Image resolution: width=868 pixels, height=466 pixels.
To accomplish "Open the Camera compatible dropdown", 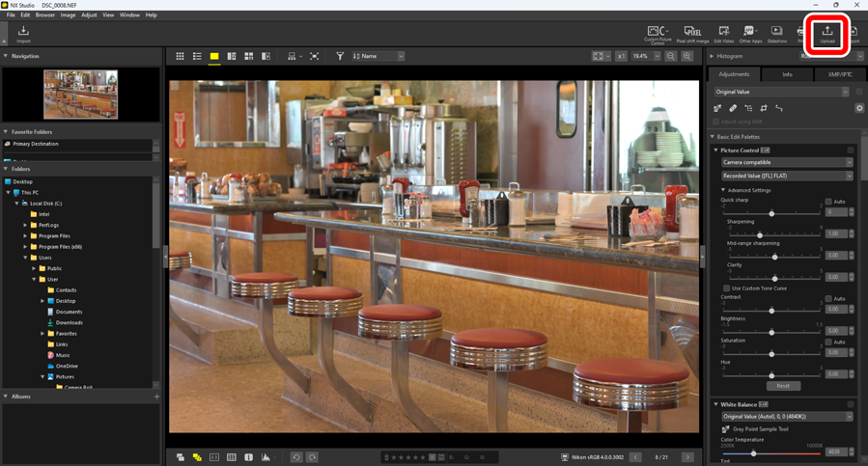I will tap(786, 162).
